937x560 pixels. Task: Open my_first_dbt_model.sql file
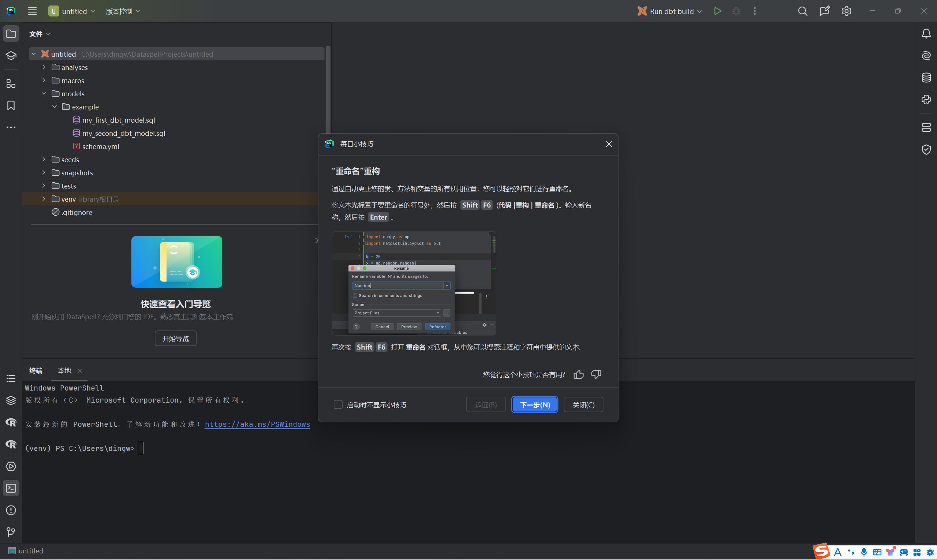pyautogui.click(x=119, y=120)
